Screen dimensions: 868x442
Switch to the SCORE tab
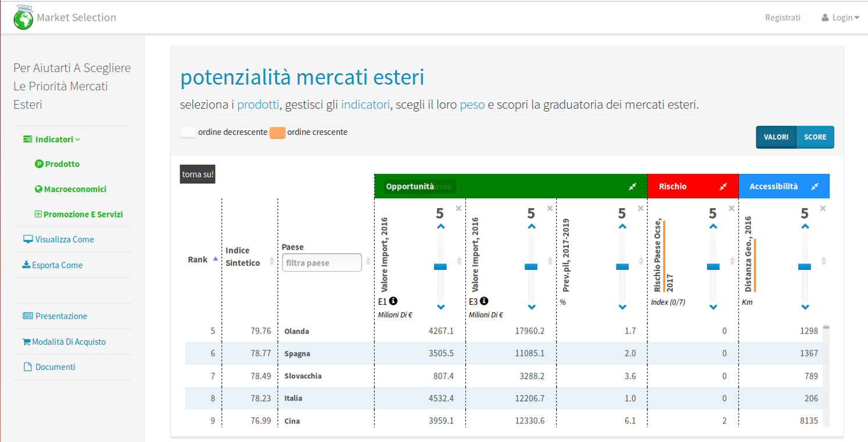(815, 137)
